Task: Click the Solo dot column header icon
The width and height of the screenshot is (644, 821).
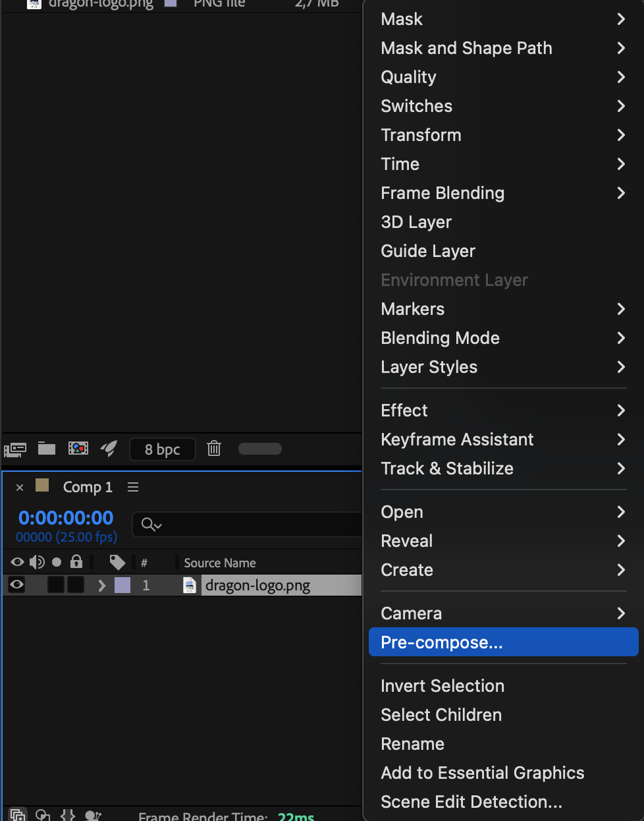Action: (57, 562)
